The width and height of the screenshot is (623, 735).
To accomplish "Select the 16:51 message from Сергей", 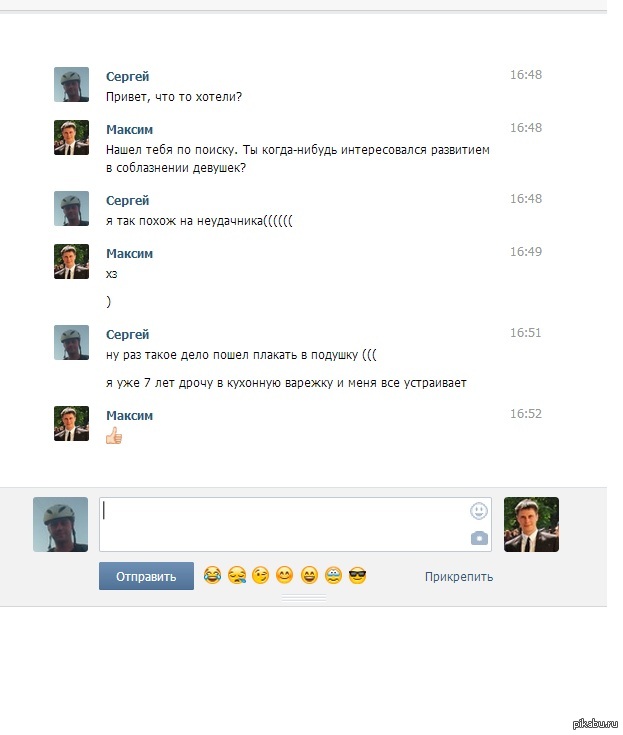I will coord(298,359).
